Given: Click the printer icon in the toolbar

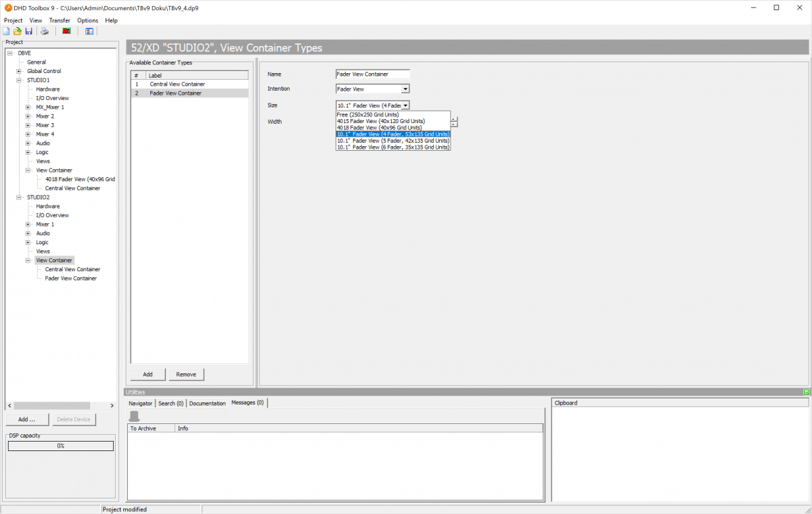Looking at the screenshot, I should pos(44,31).
